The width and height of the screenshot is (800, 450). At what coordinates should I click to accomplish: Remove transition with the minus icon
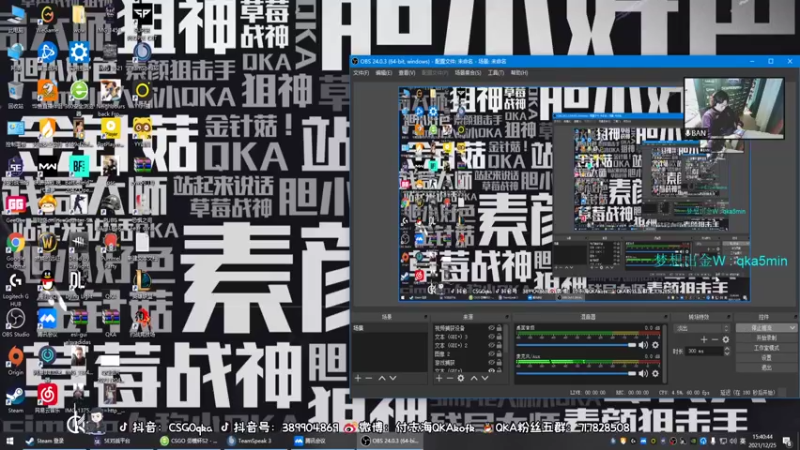pos(715,339)
